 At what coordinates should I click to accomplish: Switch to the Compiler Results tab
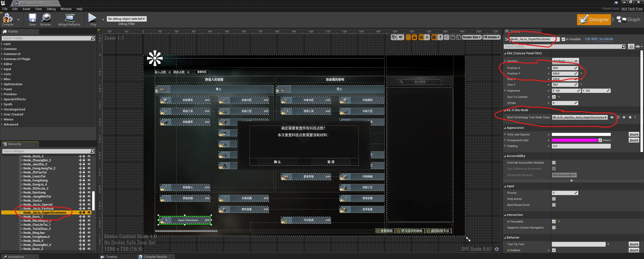(155, 257)
